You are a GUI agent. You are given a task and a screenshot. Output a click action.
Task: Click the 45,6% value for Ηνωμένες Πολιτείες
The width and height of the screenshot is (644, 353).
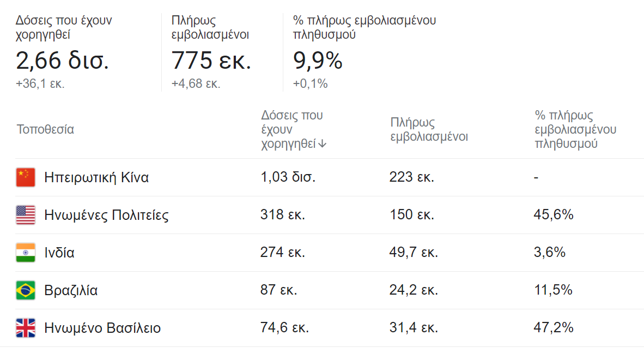pos(553,214)
